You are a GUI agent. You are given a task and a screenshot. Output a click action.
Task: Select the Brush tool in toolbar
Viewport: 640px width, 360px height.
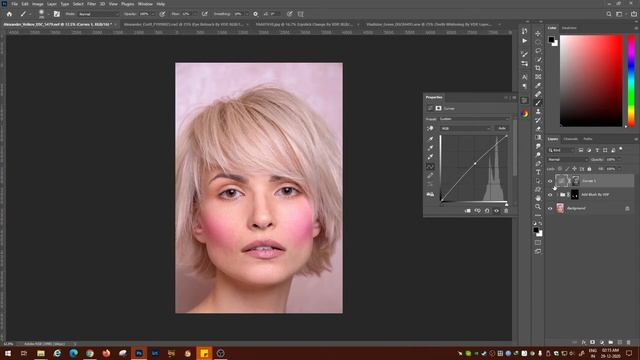[538, 103]
